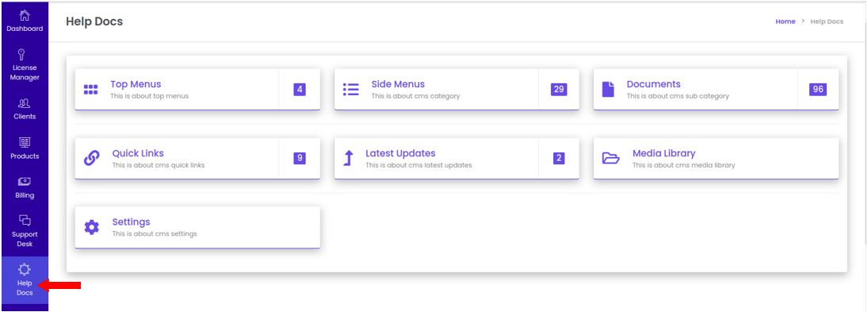Open the Billing sidebar label

point(25,195)
